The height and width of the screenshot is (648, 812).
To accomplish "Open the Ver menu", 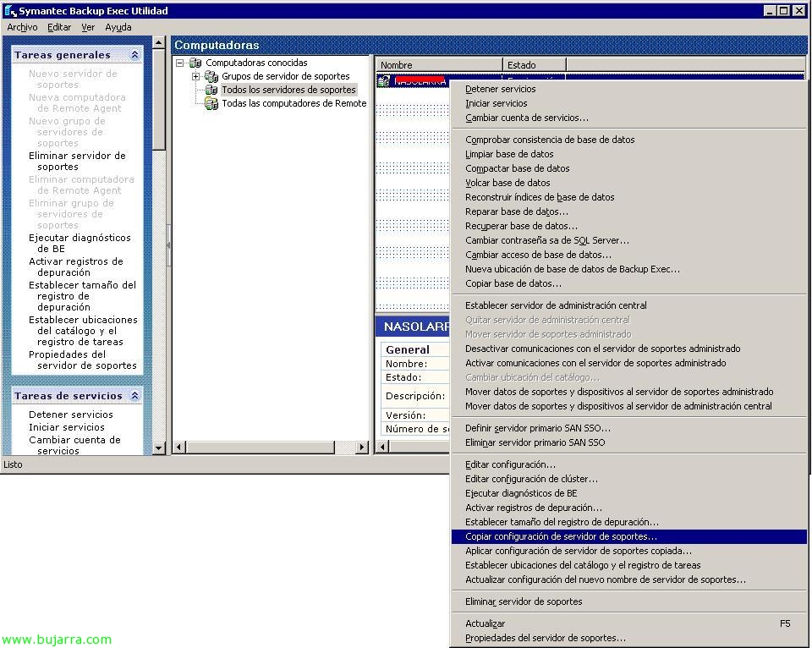I will (88, 27).
